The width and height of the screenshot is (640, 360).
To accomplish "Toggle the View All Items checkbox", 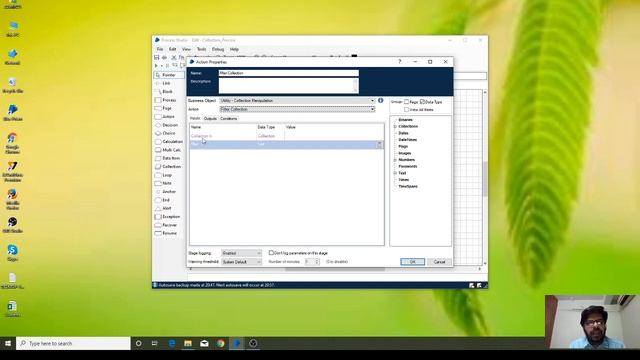I will point(407,109).
